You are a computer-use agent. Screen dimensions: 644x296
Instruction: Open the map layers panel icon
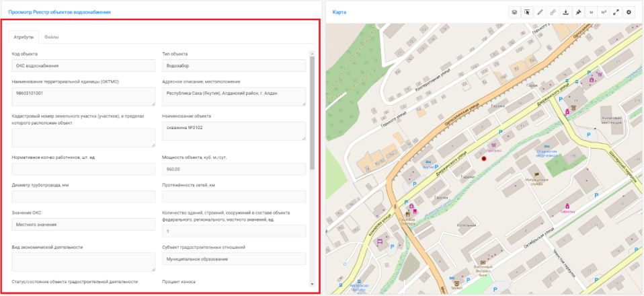(514, 12)
